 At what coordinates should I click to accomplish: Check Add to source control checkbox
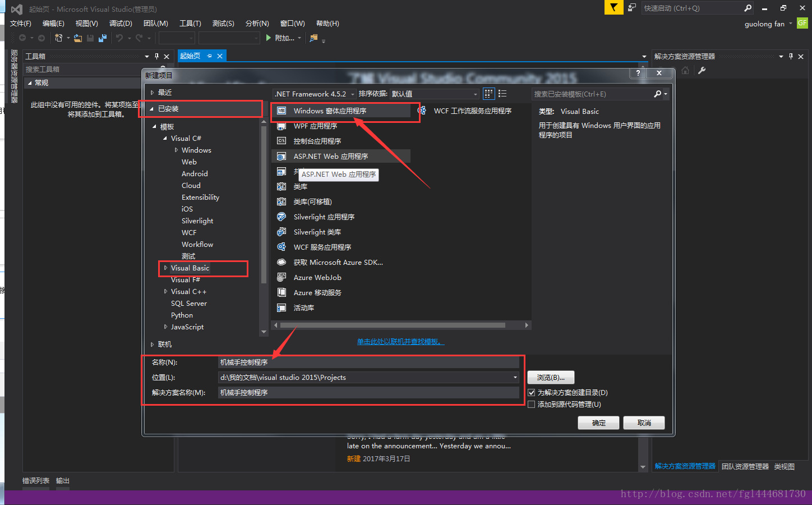coord(532,405)
